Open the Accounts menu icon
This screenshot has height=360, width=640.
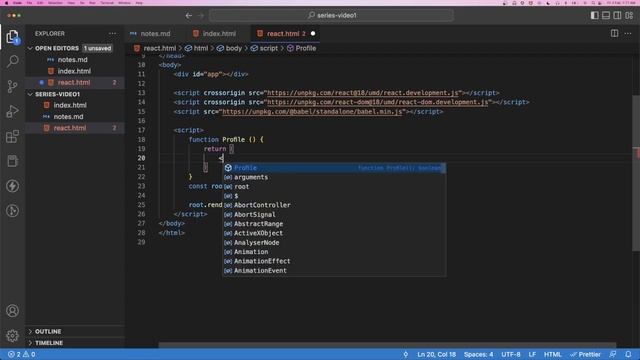[x=12, y=311]
